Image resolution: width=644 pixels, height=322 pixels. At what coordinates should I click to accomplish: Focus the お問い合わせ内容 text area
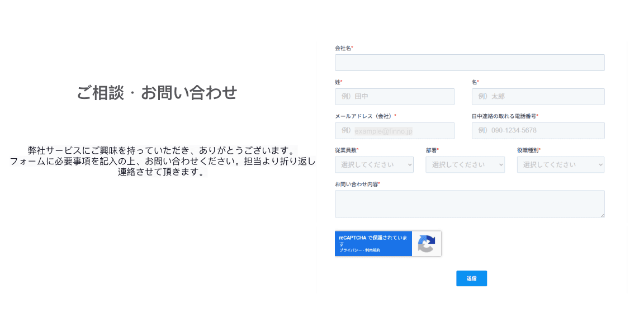pos(470,203)
